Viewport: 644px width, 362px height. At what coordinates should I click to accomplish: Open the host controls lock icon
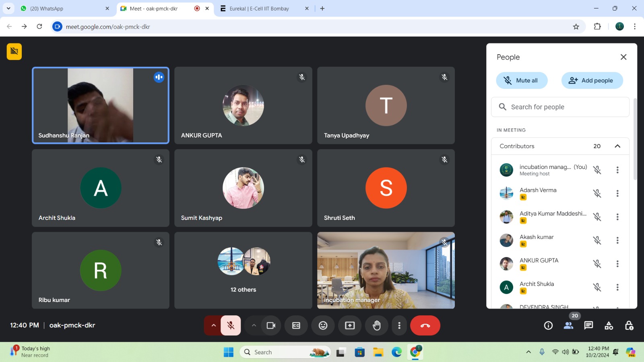(x=629, y=325)
